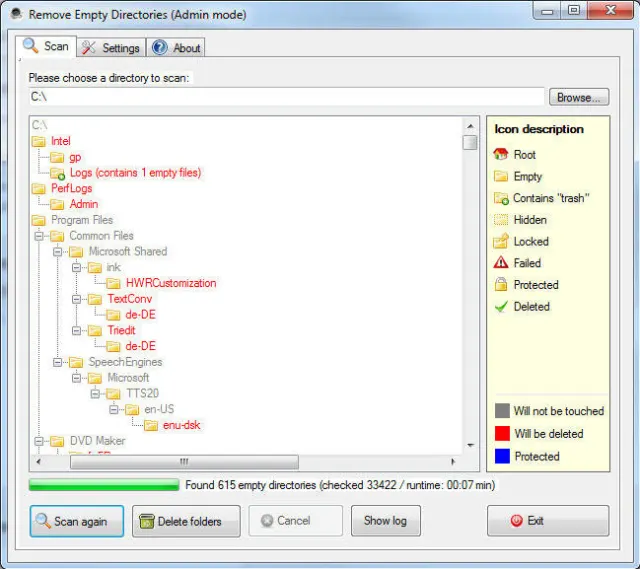The height and width of the screenshot is (569, 640).
Task: Click the blue 'Protected' color swatch
Action: (502, 456)
